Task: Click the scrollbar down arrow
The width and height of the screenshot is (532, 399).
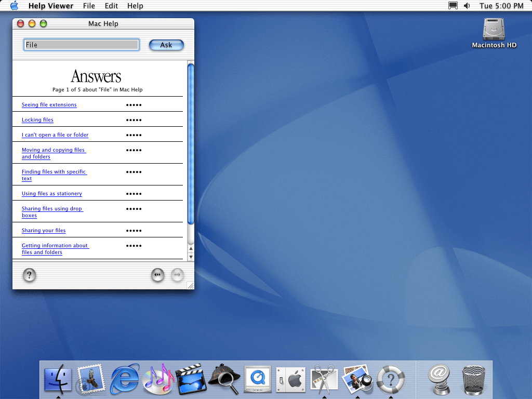Action: coord(191,257)
